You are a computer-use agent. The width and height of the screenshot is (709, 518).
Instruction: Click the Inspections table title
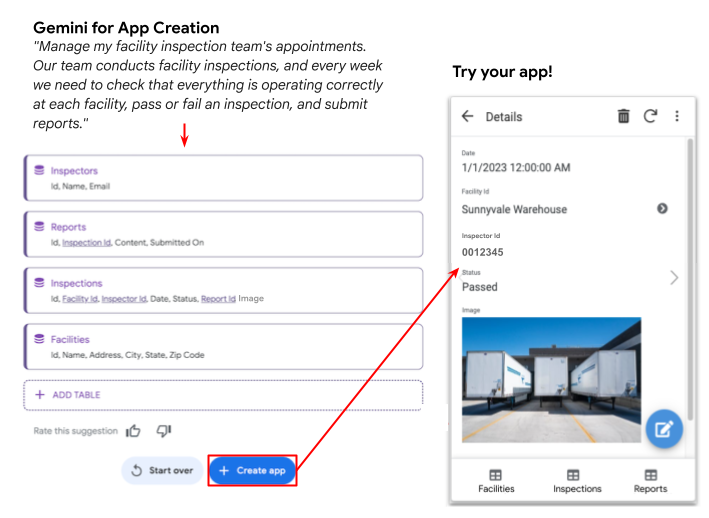click(76, 283)
